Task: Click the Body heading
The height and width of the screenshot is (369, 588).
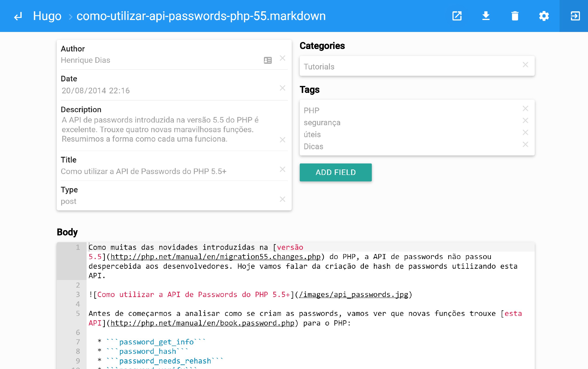Action: click(67, 232)
